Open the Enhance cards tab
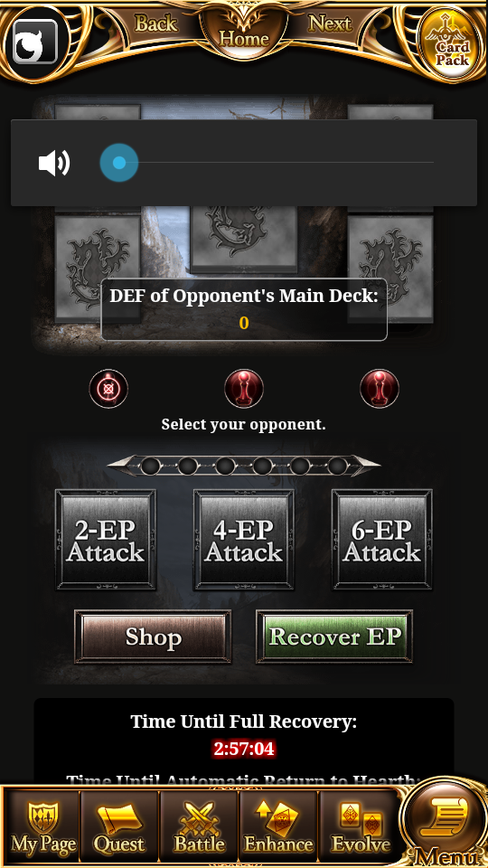Screen dimensions: 488x868 coord(278,828)
